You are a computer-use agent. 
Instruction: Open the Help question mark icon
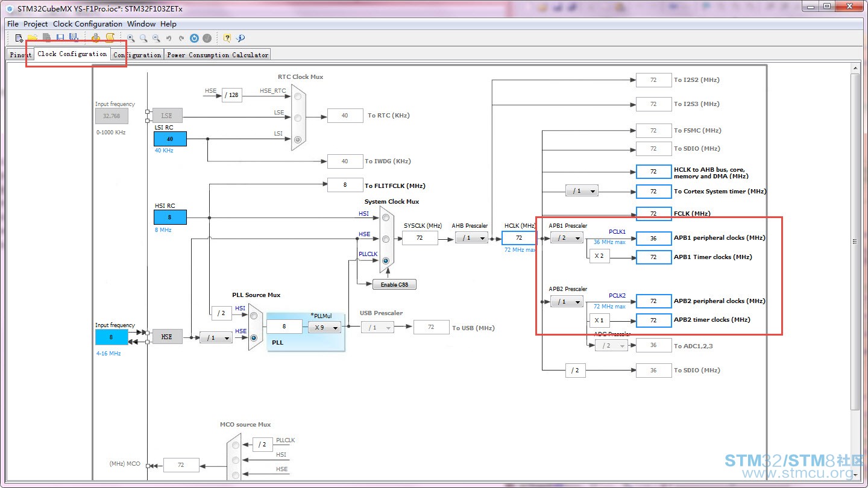pyautogui.click(x=227, y=38)
